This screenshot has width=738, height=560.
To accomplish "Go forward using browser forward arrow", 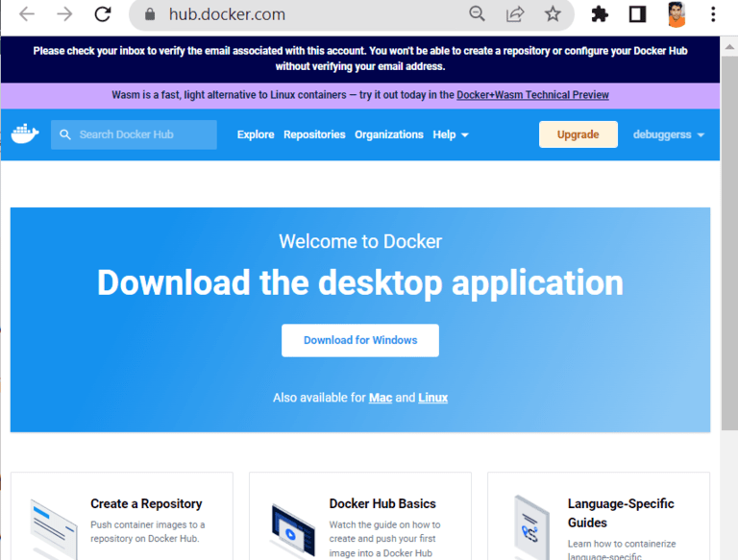I will point(64,14).
